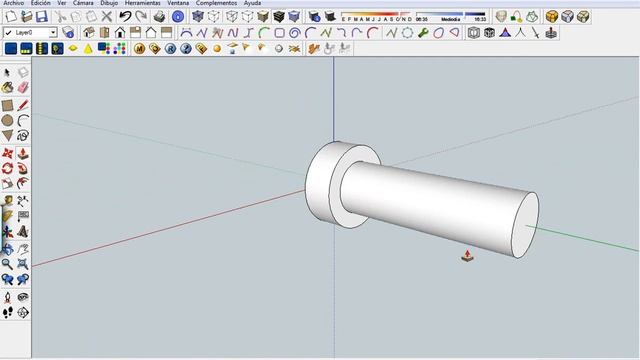Select the 3D Text tool
The image size is (640, 360).
[23, 232]
